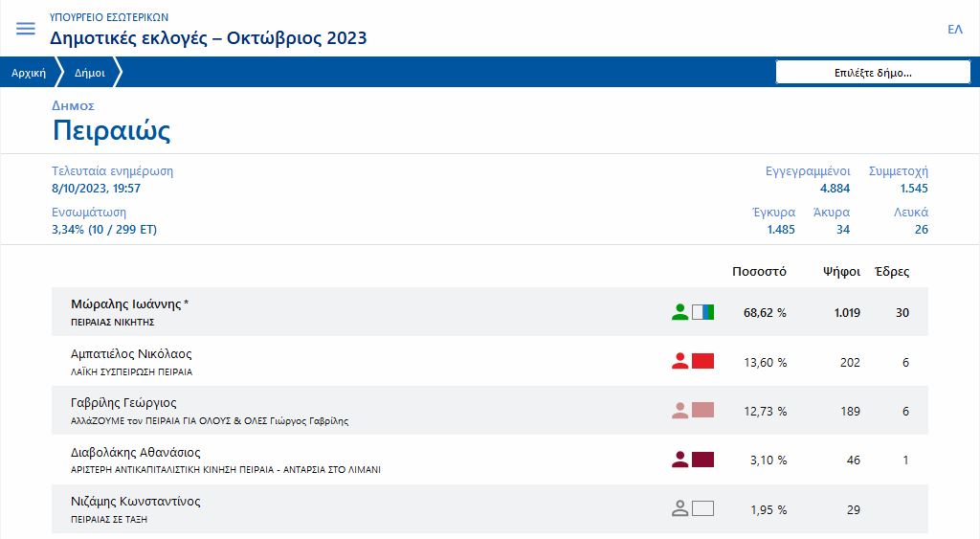Viewport: 980px width, 539px height.
Task: Open candidate Μώραλης Ιωάννης row
Action: coord(129,304)
